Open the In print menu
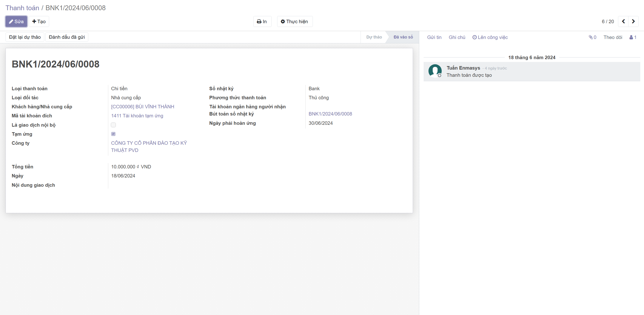Viewport: 644px width, 315px height. click(262, 22)
